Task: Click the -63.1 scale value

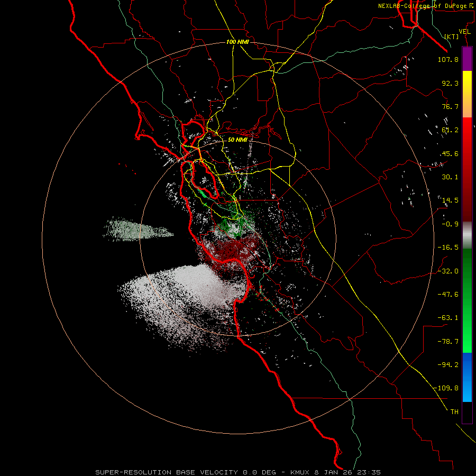Action: pos(448,318)
